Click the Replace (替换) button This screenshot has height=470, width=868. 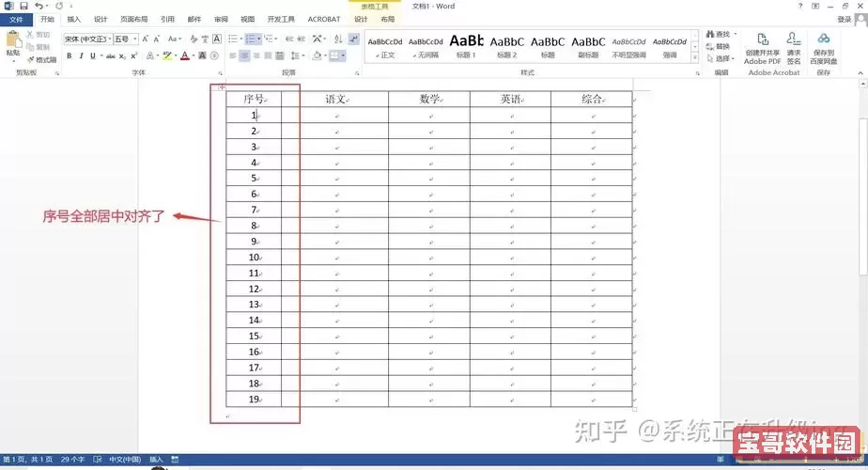point(718,47)
